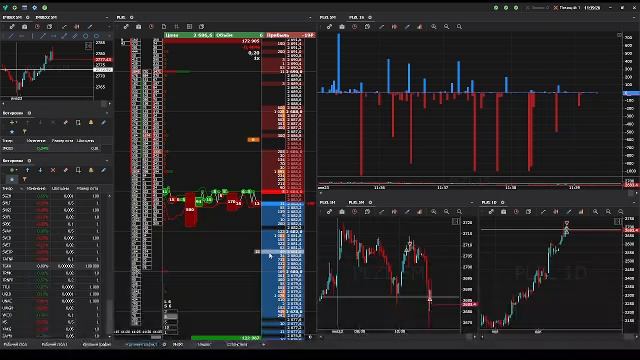
Task: Click zoom-out magnifier in top-right chart toolbar
Action: (x=447, y=27)
